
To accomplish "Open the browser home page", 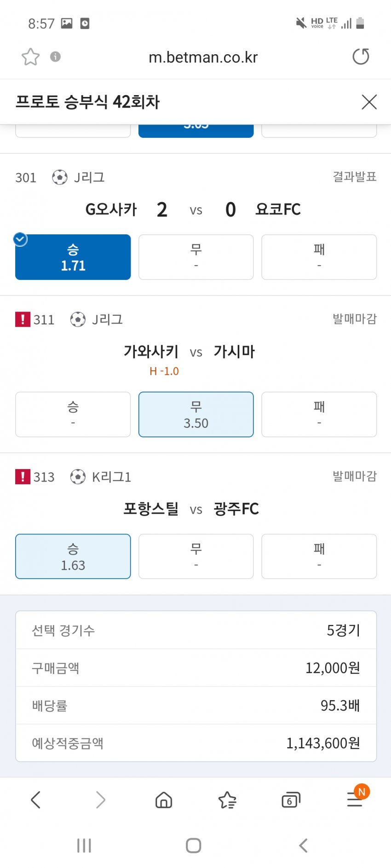I will point(163,800).
